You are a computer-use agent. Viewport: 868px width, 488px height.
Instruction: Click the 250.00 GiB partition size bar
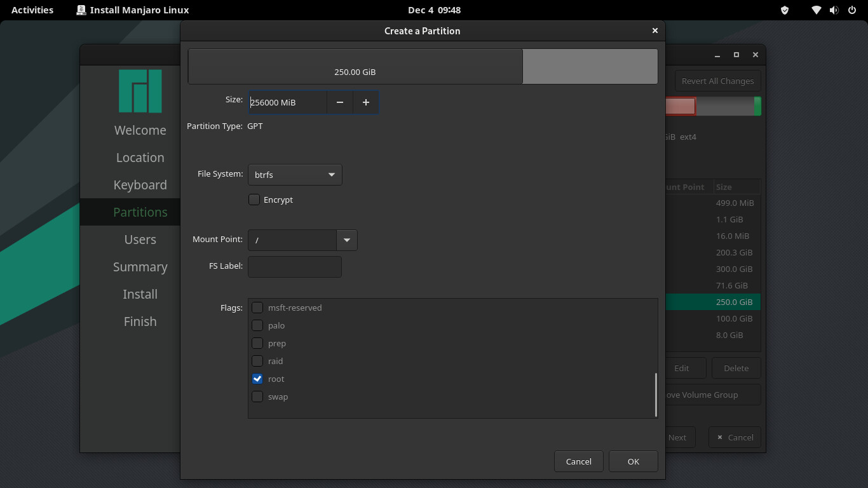pos(355,67)
